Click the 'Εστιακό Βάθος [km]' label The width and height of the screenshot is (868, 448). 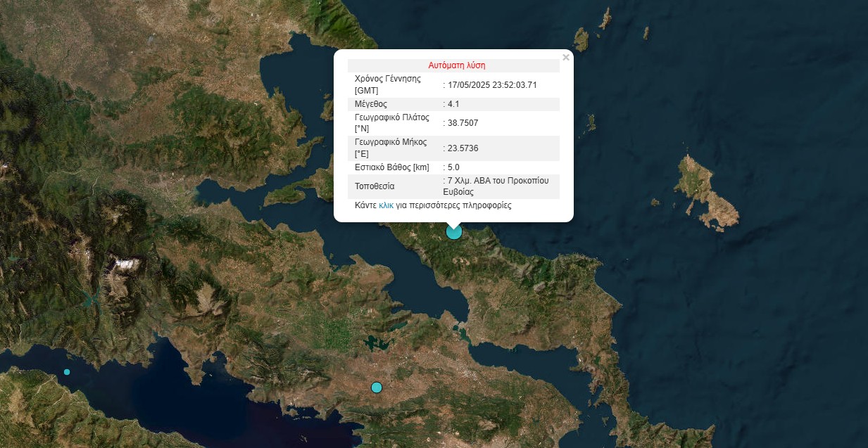point(391,167)
